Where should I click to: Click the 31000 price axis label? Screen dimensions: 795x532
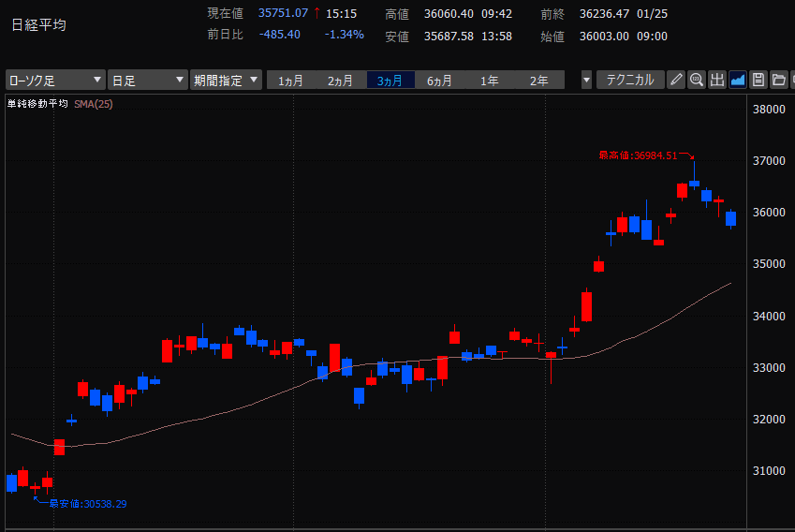(769, 470)
